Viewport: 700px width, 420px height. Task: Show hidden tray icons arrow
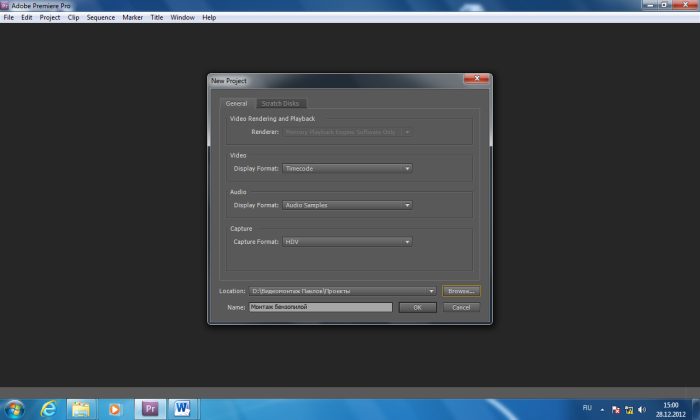(602, 410)
